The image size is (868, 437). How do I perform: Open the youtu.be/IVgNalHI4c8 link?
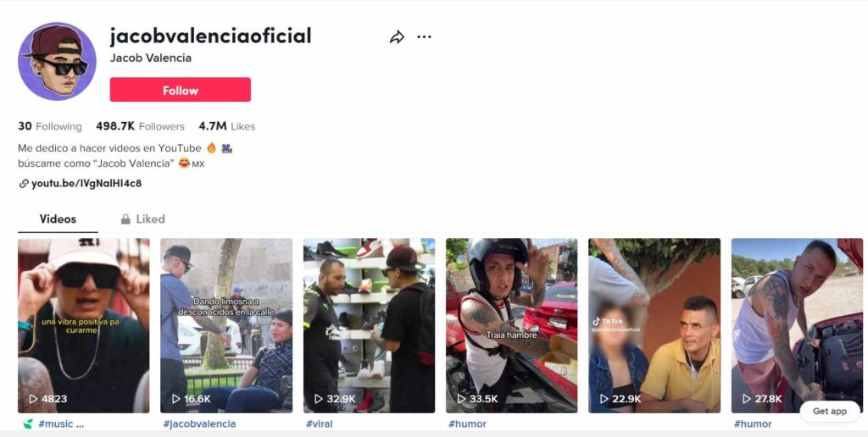pos(86,184)
